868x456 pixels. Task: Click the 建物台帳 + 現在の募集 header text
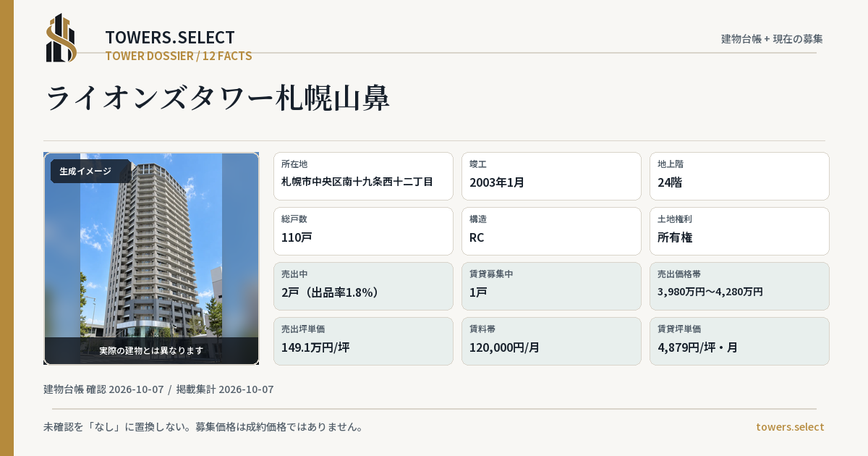(772, 39)
